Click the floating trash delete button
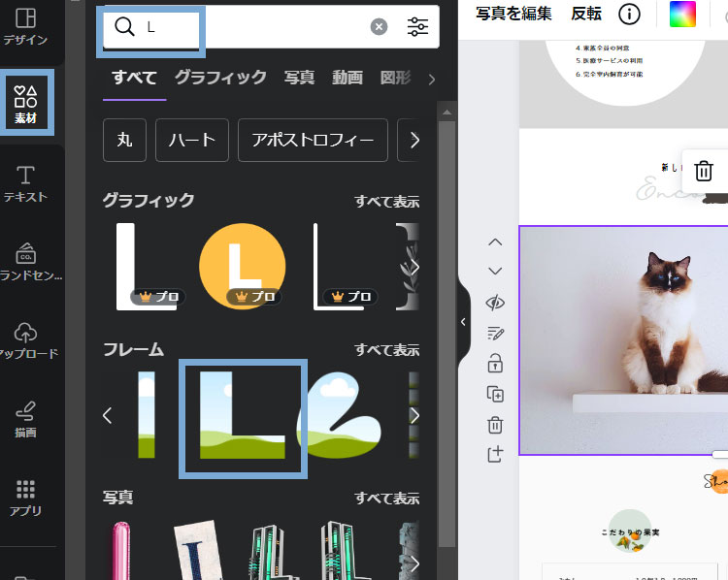This screenshot has height=580, width=728. point(704,171)
